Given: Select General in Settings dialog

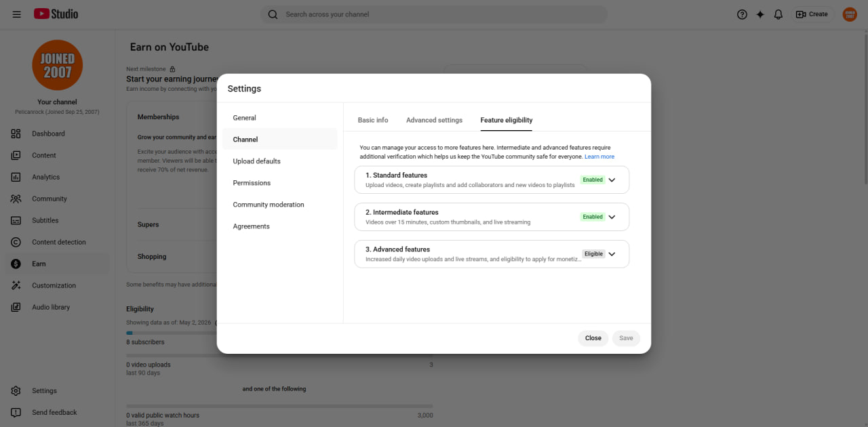Looking at the screenshot, I should click(x=279, y=118).
